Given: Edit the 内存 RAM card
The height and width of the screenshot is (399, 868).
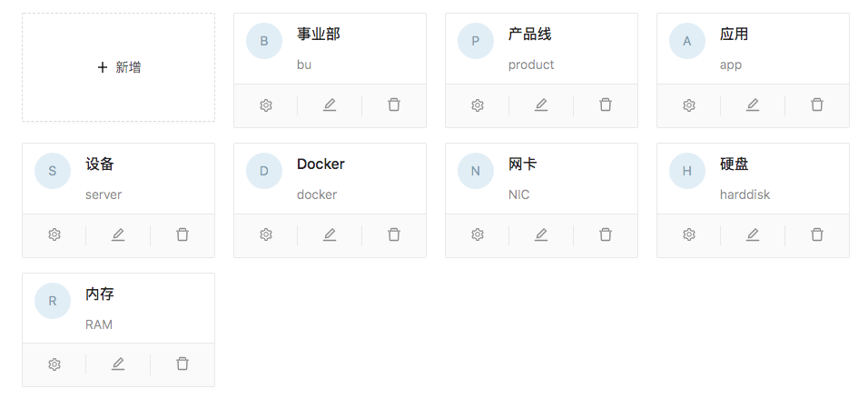Looking at the screenshot, I should pos(118,364).
